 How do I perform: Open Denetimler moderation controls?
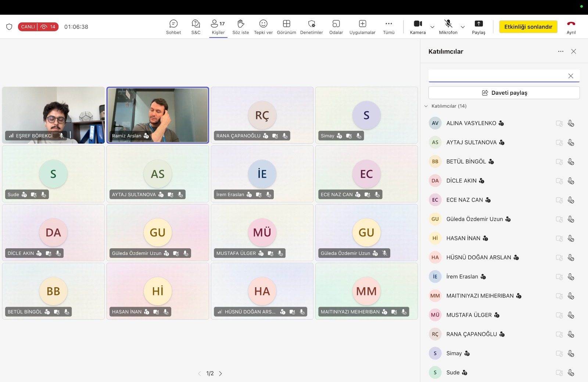(x=312, y=27)
